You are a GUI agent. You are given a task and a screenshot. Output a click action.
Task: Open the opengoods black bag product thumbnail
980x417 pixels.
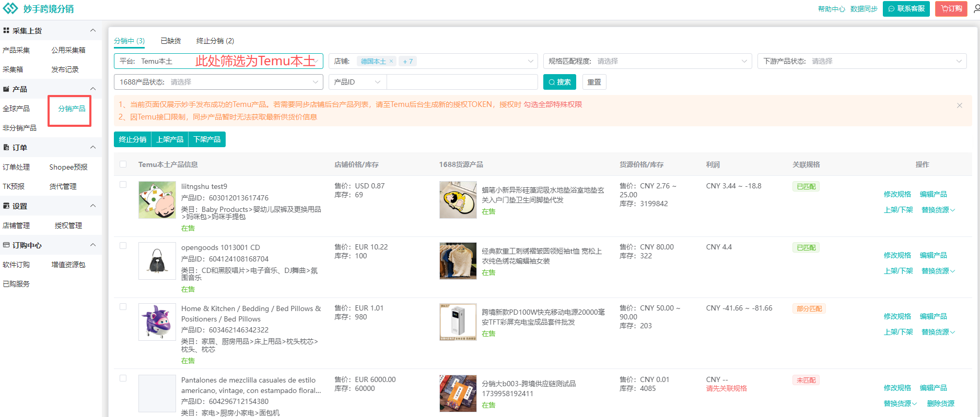click(157, 261)
